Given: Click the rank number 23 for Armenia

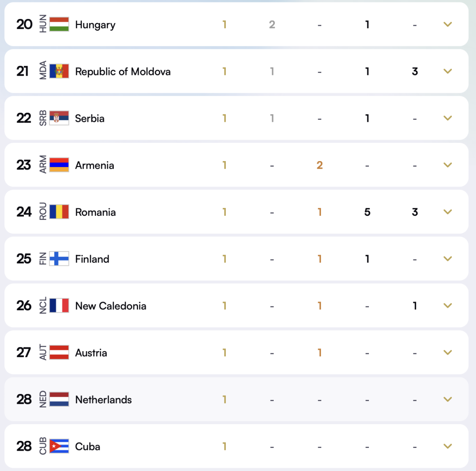Looking at the screenshot, I should pos(24,165).
